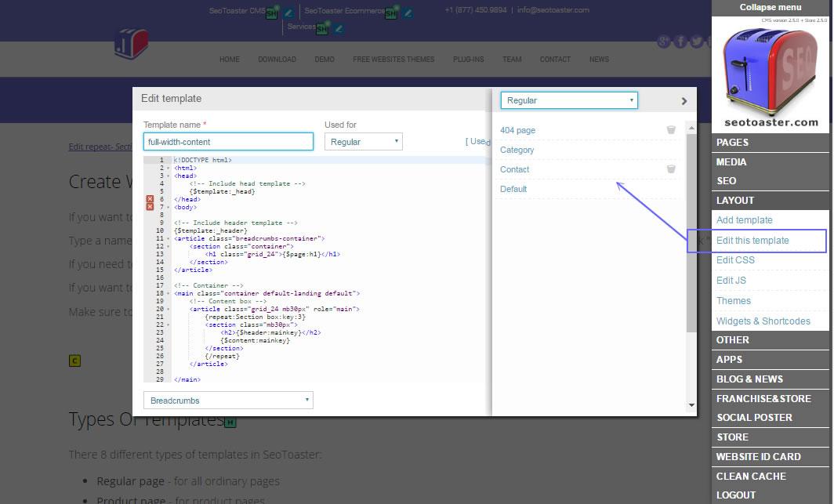This screenshot has height=504, width=834.
Task: Open the template list Regular filter dropdown
Action: [569, 100]
